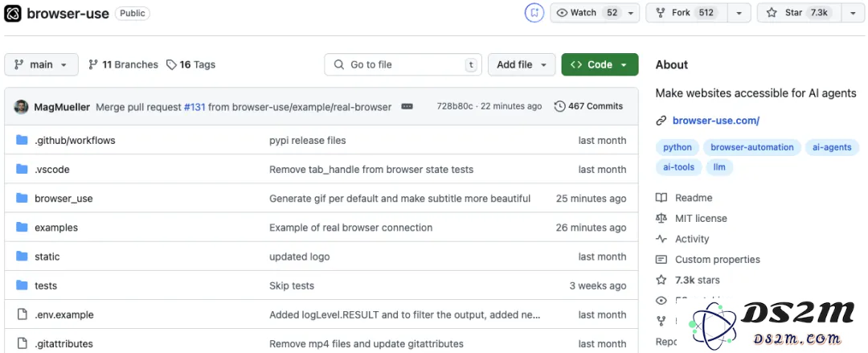Screen dimensions: 868x353
Task: Click the file icon for .env.example
Action: (23, 314)
